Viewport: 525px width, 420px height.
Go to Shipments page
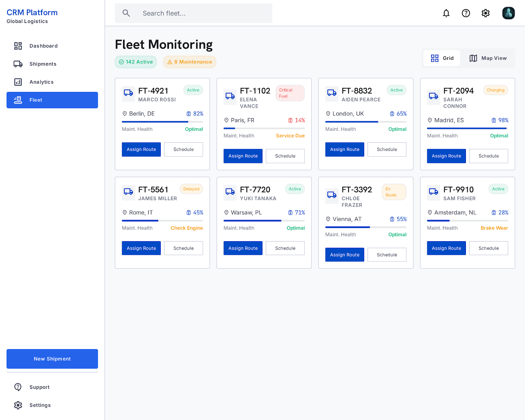(52, 64)
